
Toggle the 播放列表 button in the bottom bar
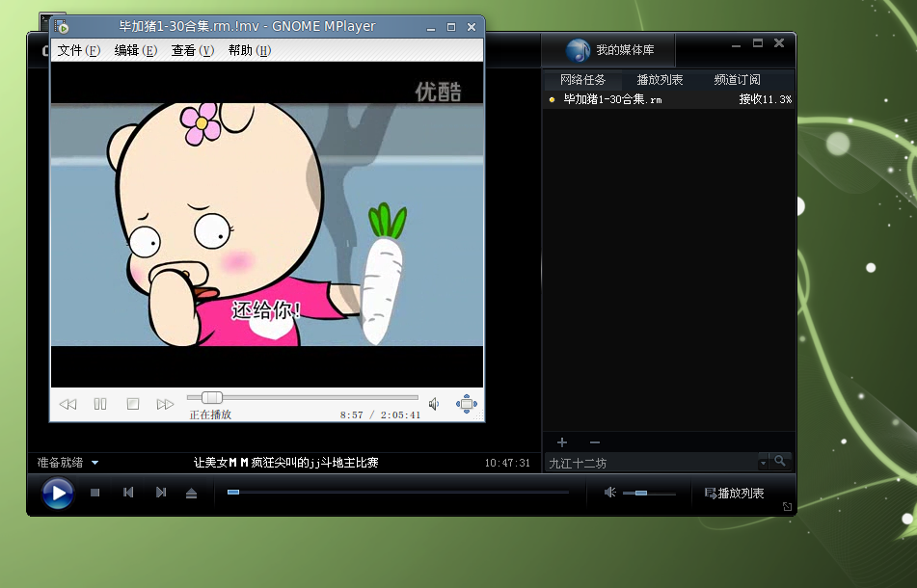735,494
